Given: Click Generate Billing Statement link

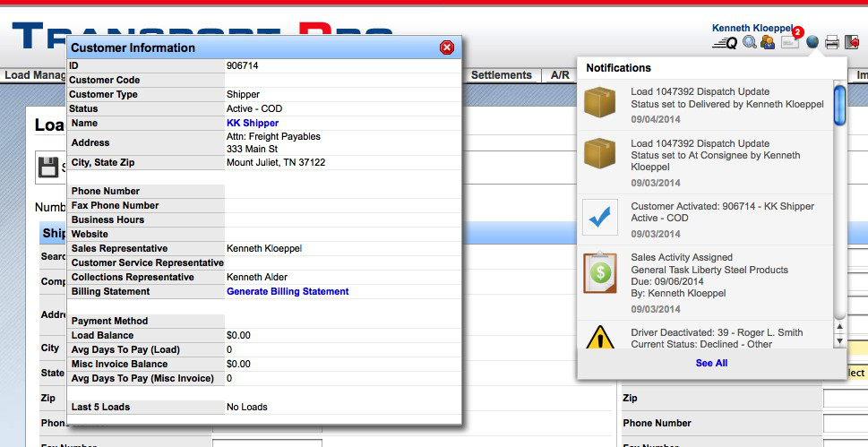Looking at the screenshot, I should click(288, 291).
